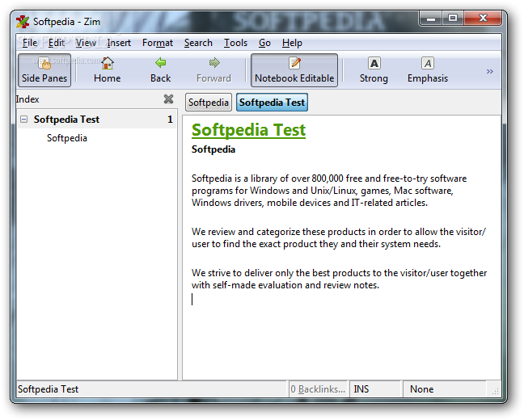The height and width of the screenshot is (420, 524).
Task: Select the Softpedia child page in index
Action: pos(67,138)
